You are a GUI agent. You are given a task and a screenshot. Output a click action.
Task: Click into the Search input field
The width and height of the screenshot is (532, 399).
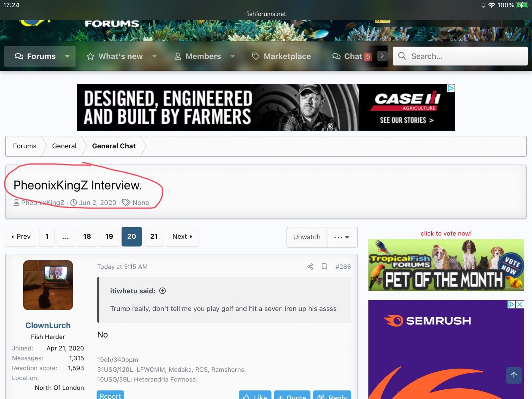coord(465,56)
